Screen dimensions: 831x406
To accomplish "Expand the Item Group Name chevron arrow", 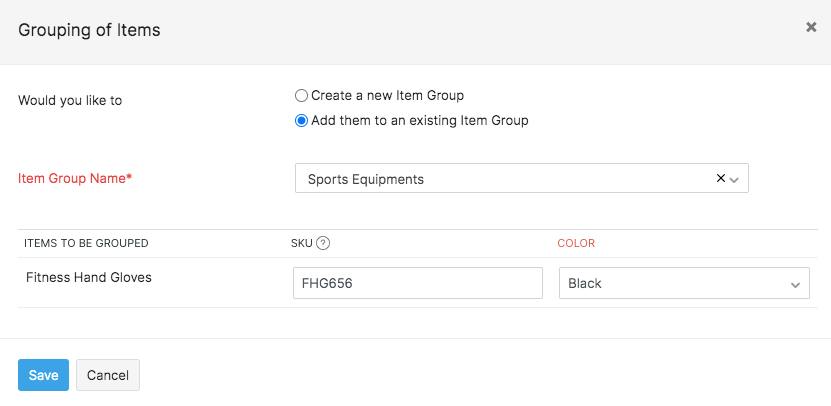I will [x=735, y=180].
